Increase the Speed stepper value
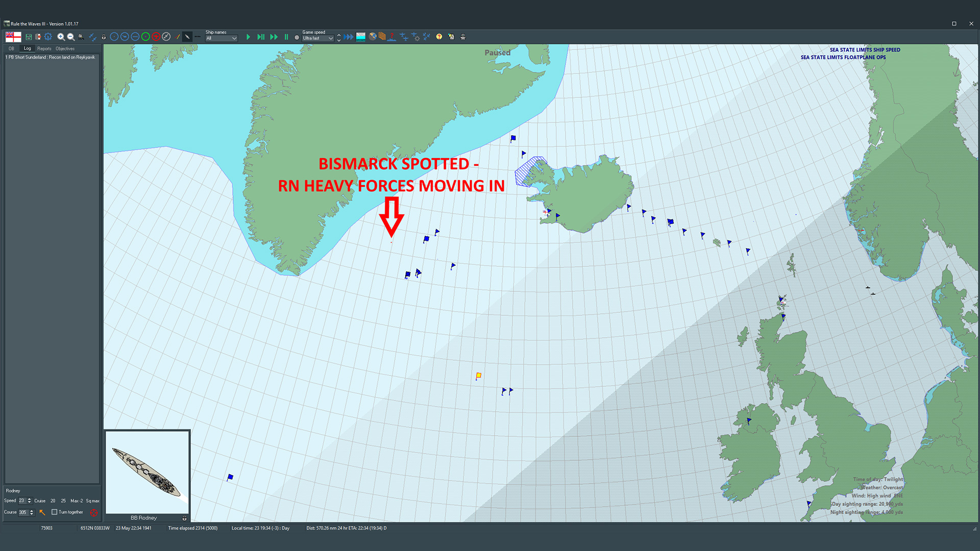The width and height of the screenshot is (980, 551). click(x=30, y=499)
